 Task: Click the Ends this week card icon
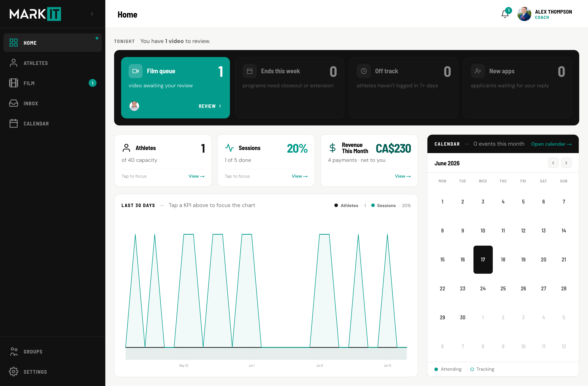pos(249,71)
